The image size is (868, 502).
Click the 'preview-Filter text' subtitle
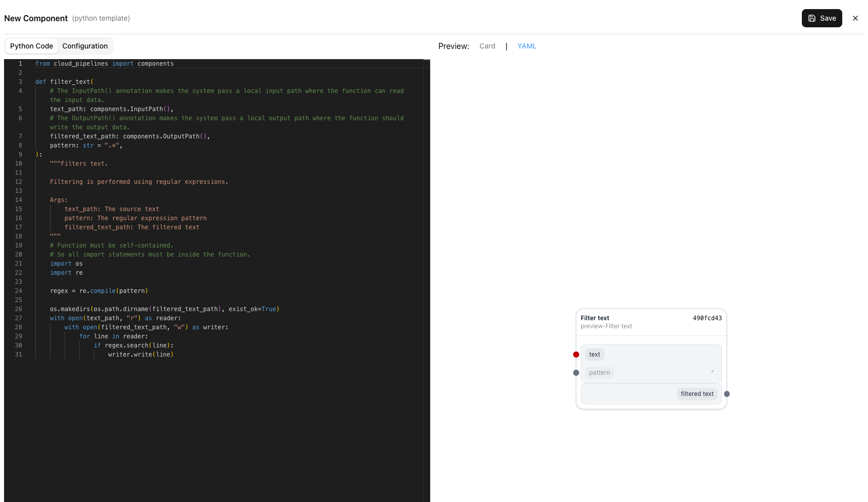606,326
